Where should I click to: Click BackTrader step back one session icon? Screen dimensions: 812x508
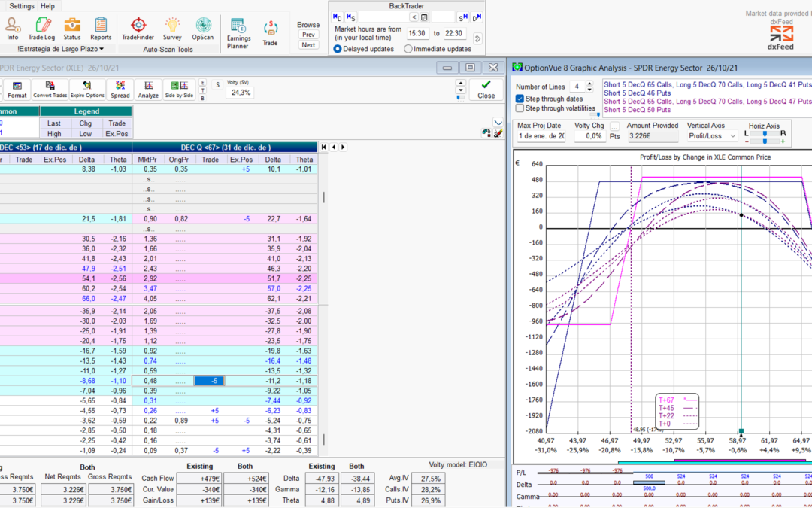coord(350,17)
